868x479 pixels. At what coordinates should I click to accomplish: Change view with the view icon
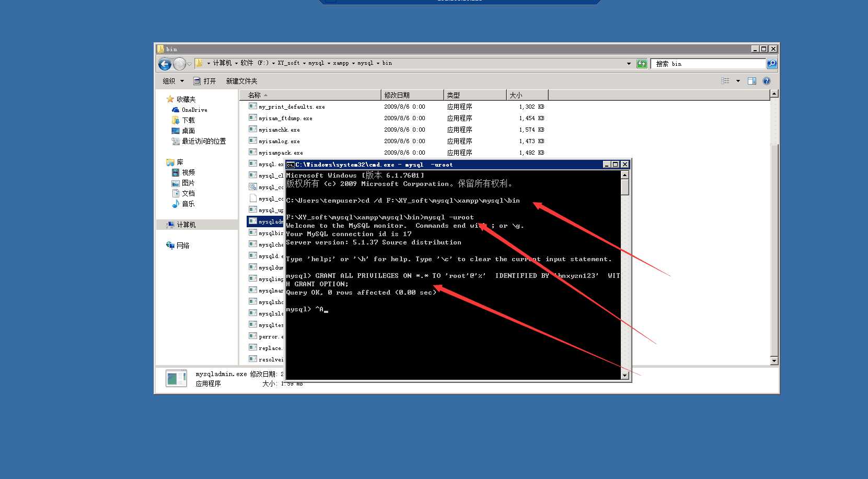725,81
